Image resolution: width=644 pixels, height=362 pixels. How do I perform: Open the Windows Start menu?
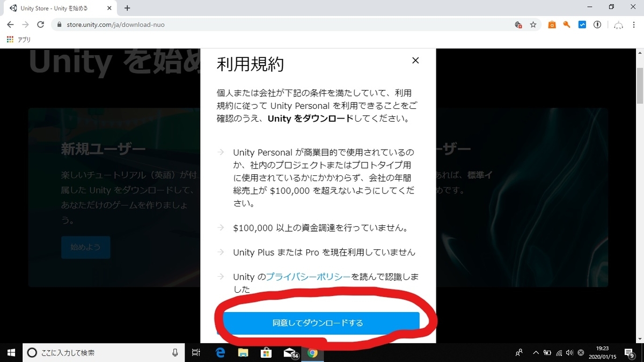tap(11, 352)
